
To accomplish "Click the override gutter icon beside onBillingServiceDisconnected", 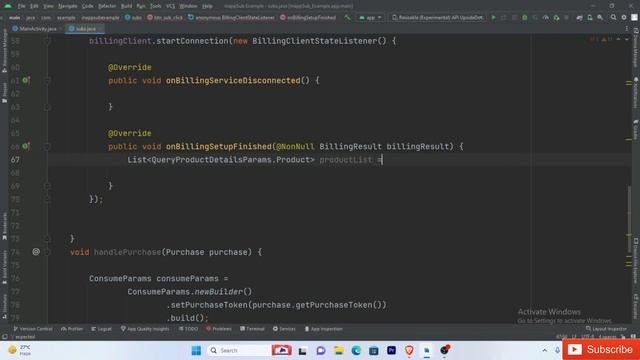I will tap(26, 80).
